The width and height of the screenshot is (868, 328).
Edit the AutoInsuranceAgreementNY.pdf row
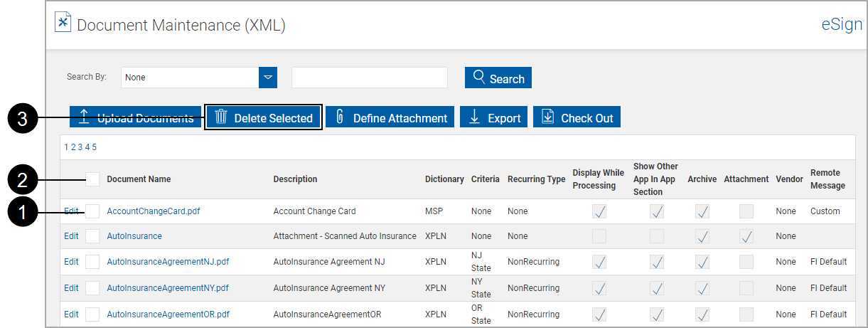(x=71, y=288)
